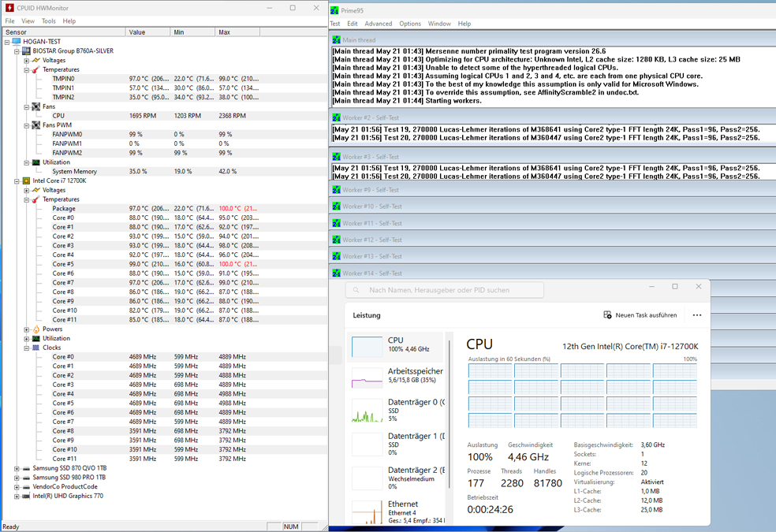776x532 pixels.
Task: Click the Worker #9 Self-Test window icon
Action: 337,190
